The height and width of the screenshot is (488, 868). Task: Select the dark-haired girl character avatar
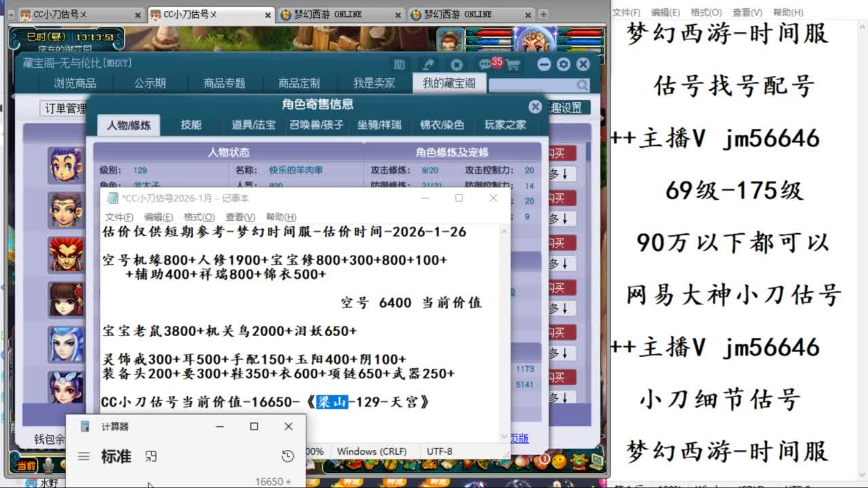(x=66, y=299)
